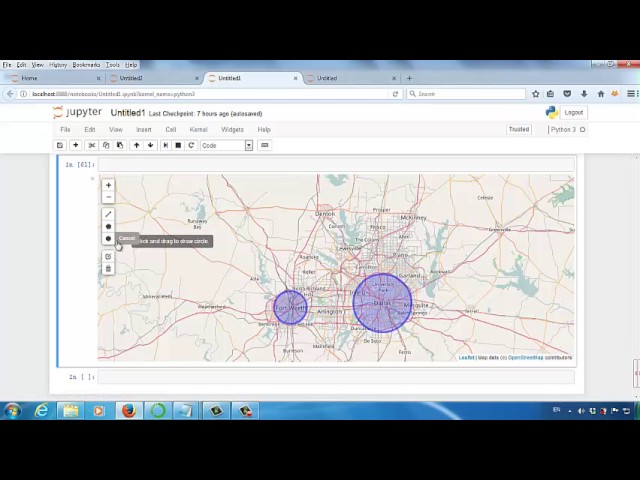Show bookmarks with the clipboard list icon

[551, 94]
